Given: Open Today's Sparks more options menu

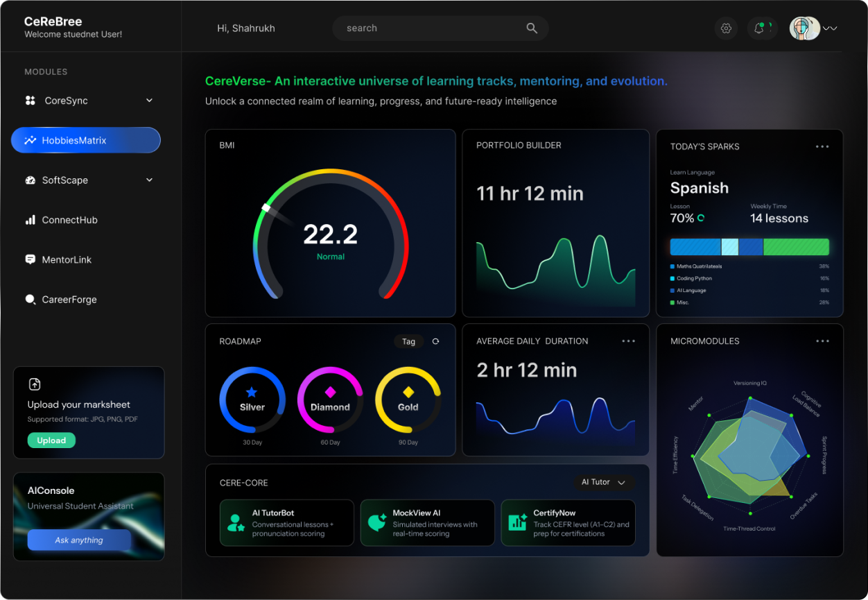Looking at the screenshot, I should [822, 146].
